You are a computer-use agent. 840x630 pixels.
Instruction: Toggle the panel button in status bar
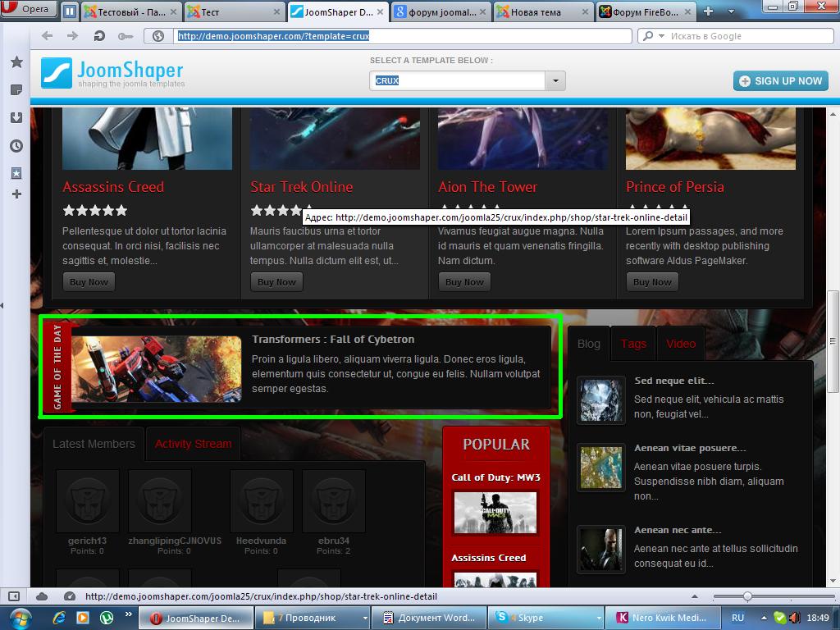(14, 596)
